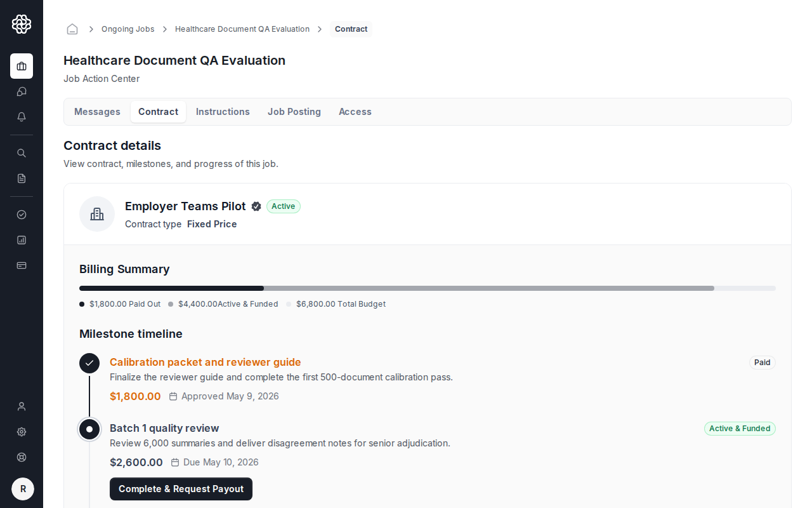
Task: Open Healthcare Document QA Evaluation breadcrumb
Action: tap(242, 29)
